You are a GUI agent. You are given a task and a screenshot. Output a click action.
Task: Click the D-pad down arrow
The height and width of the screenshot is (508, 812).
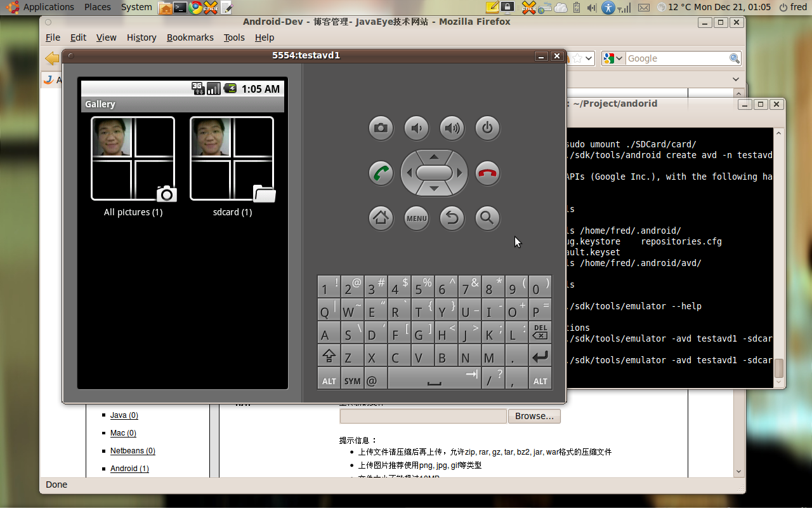click(434, 189)
